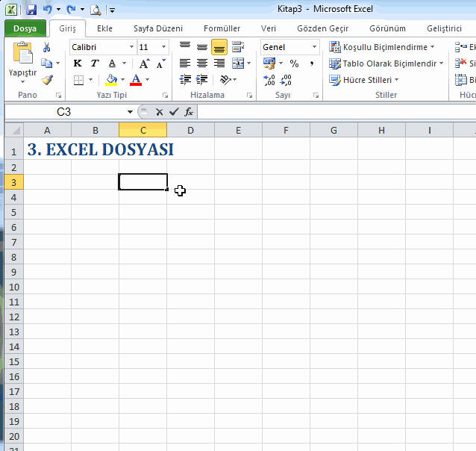Screen dimensions: 476x451
Task: Apply percent style format
Action: tap(294, 63)
